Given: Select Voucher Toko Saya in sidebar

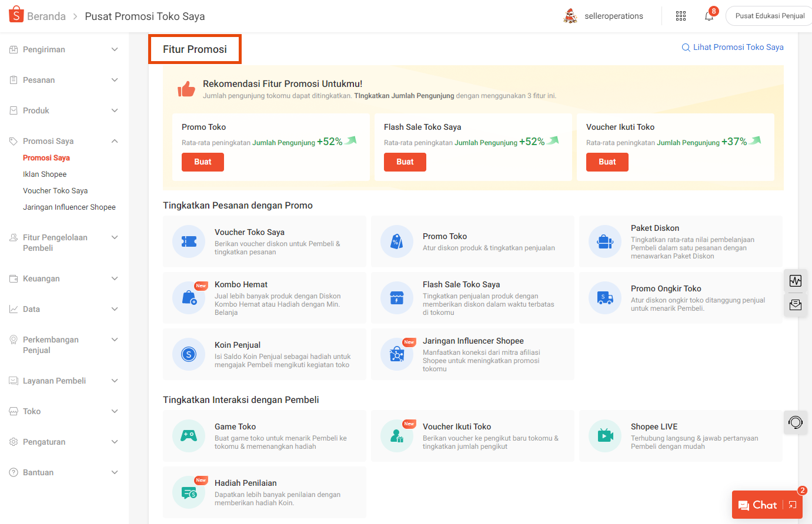Looking at the screenshot, I should (x=55, y=191).
